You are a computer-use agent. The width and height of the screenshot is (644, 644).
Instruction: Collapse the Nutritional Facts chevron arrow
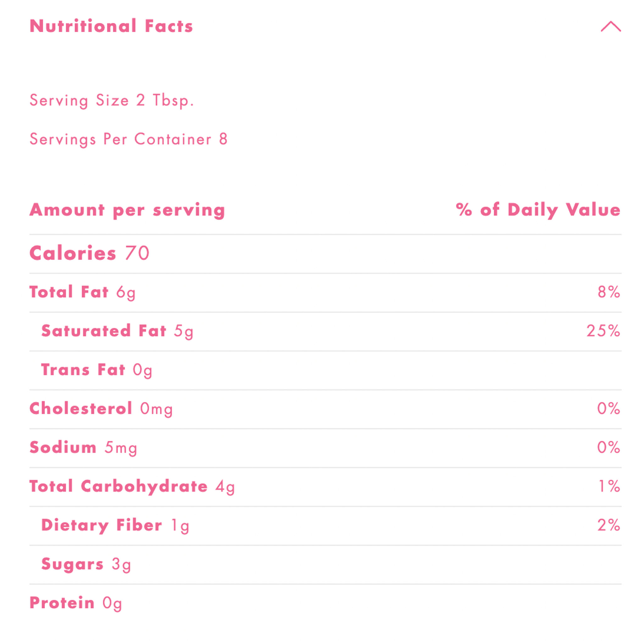point(611,26)
